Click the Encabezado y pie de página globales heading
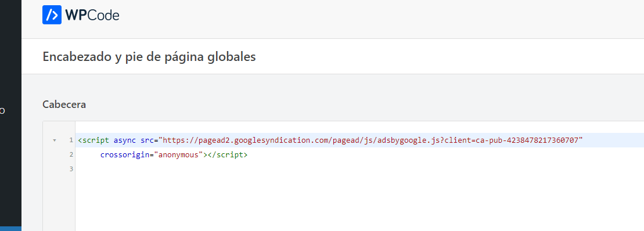644x231 pixels. [x=149, y=57]
